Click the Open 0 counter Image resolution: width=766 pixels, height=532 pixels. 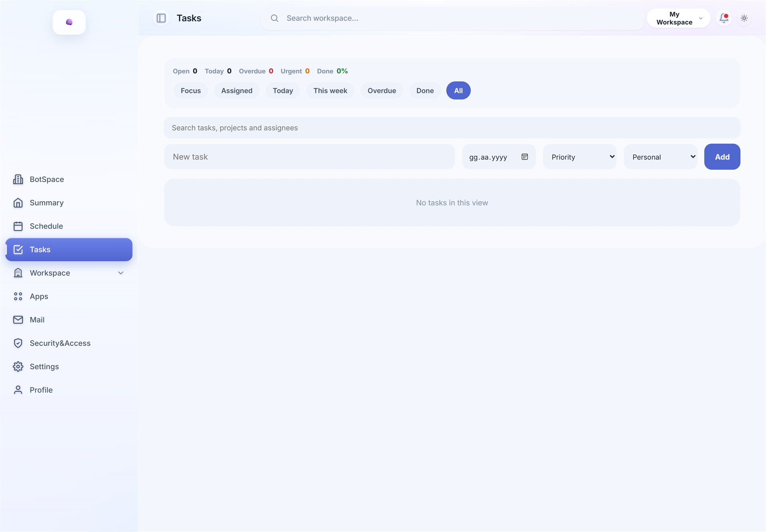click(185, 71)
